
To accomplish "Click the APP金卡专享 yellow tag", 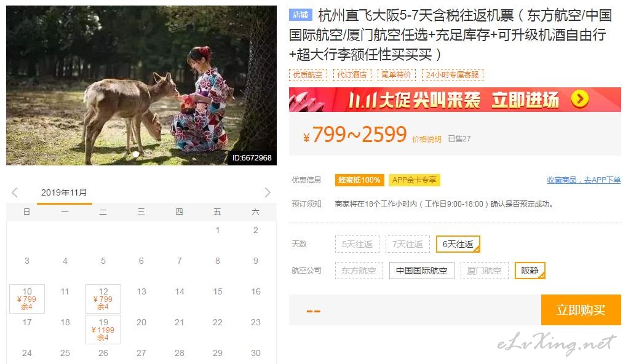I will click(x=414, y=180).
